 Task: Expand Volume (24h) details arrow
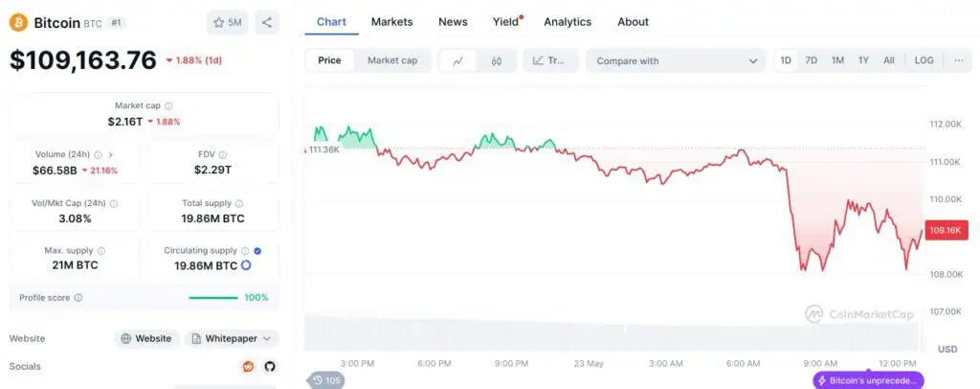pos(111,154)
